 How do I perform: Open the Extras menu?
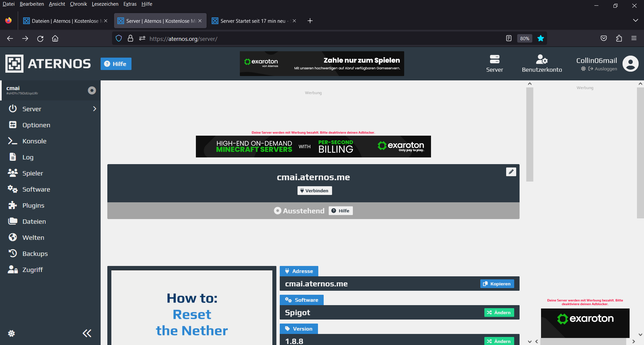130,4
